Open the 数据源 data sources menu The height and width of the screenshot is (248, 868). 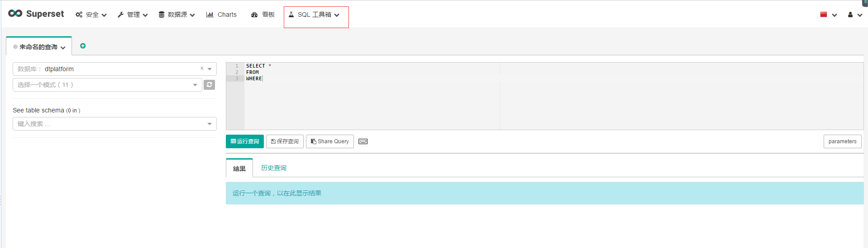176,15
